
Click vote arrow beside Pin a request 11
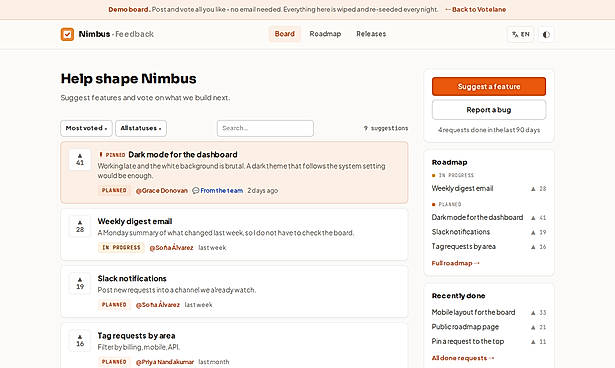click(533, 342)
